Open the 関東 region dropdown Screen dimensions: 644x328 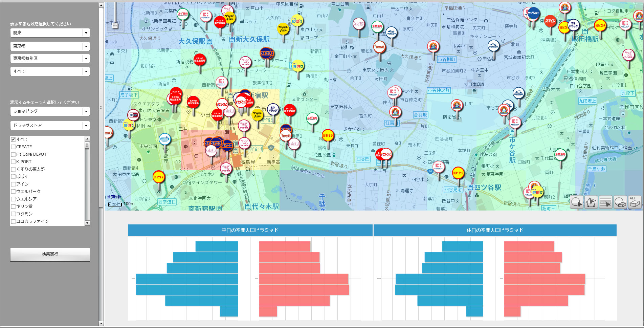coord(50,33)
